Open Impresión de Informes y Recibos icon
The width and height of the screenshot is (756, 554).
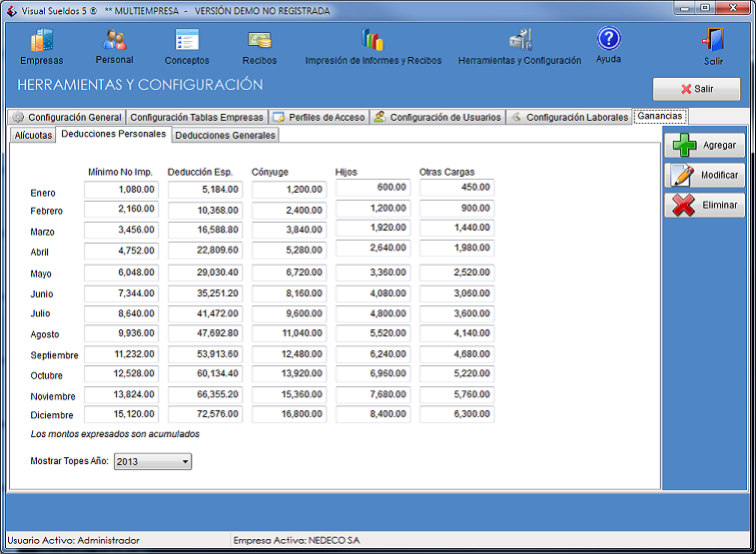(373, 40)
